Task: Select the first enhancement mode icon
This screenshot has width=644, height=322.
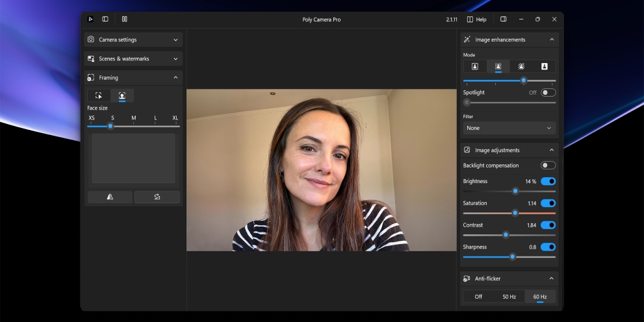Action: tap(475, 66)
